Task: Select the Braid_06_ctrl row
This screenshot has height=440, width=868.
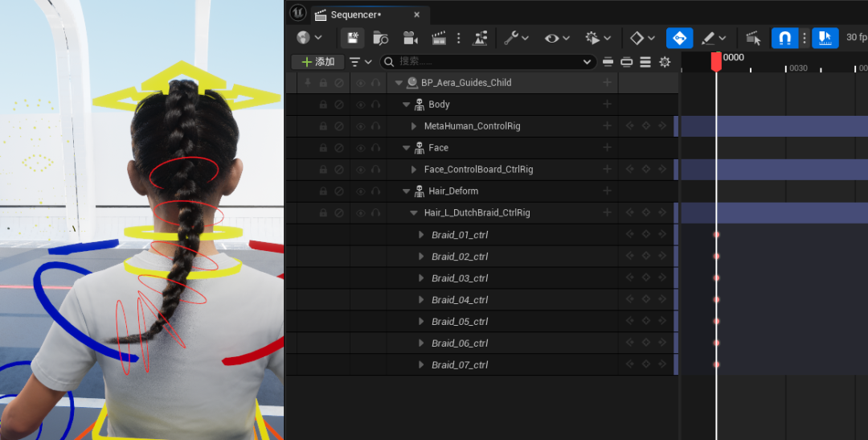Action: tap(482, 343)
